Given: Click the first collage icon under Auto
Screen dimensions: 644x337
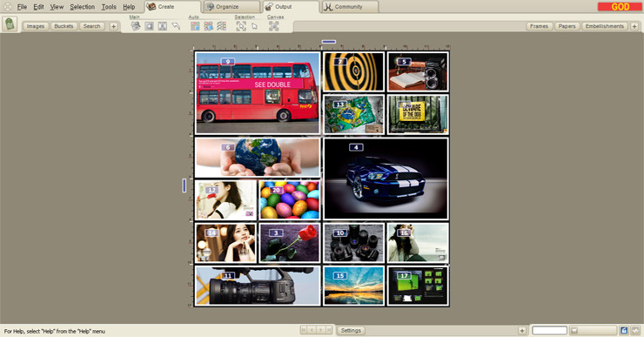Looking at the screenshot, I should coord(195,26).
